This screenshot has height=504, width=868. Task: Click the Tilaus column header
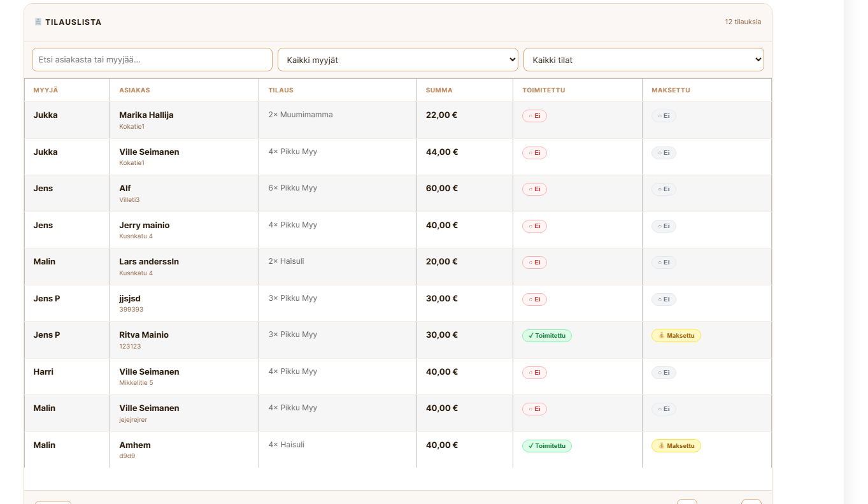tap(281, 90)
